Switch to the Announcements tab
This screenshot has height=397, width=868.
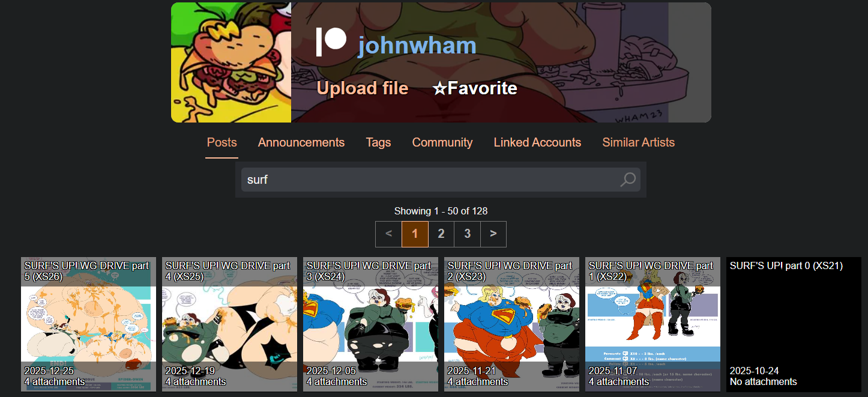pyautogui.click(x=301, y=142)
